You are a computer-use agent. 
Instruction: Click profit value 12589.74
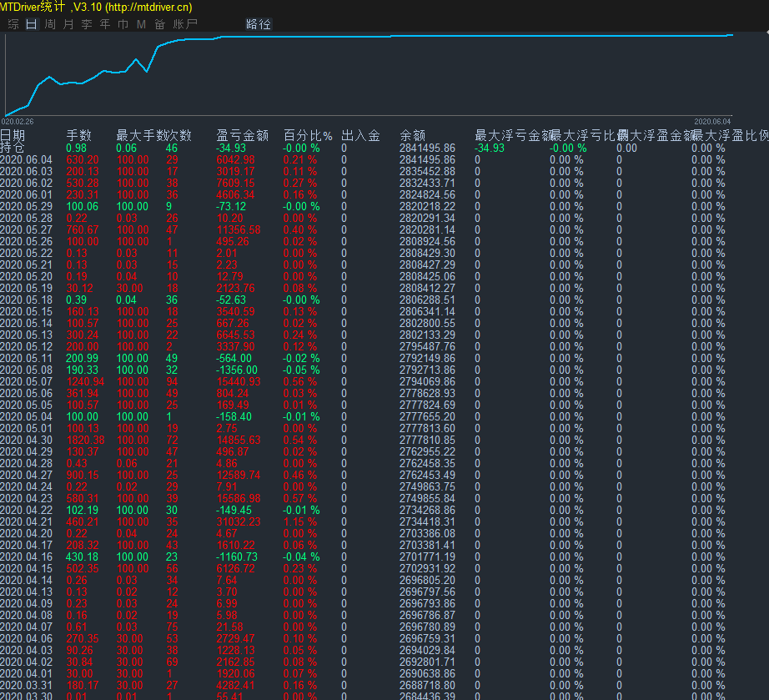click(239, 476)
